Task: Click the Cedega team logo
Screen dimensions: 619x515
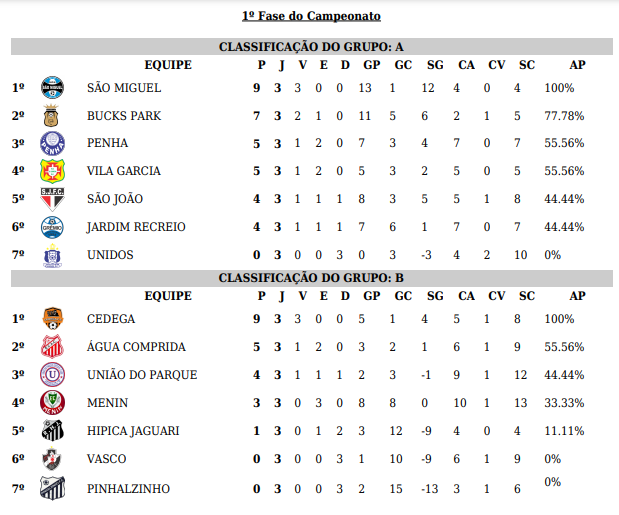Action: 52,319
